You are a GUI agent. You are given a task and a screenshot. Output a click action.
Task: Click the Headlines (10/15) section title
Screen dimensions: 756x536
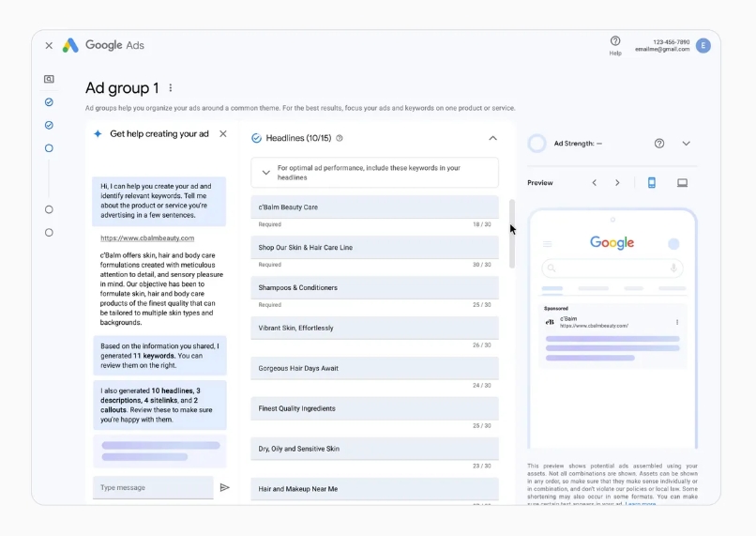tap(298, 139)
